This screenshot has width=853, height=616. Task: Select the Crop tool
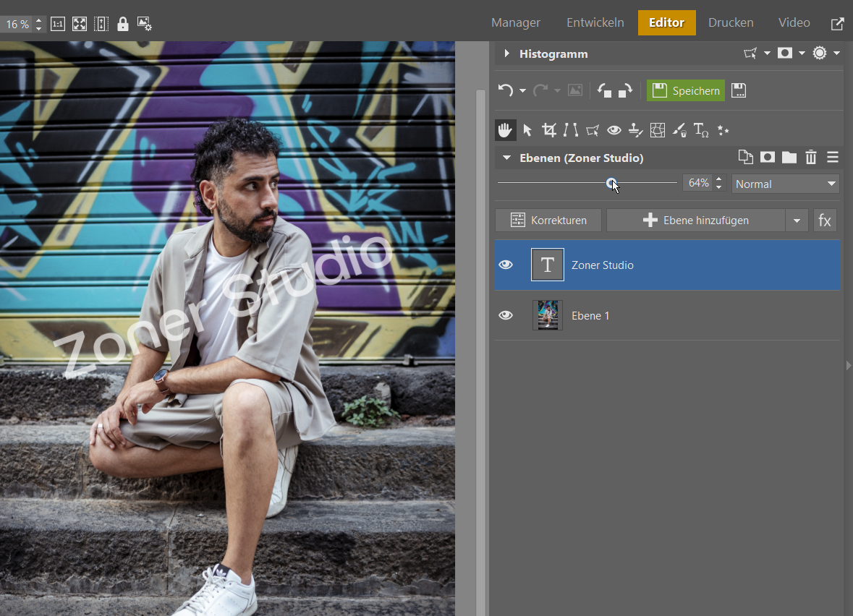tap(549, 130)
